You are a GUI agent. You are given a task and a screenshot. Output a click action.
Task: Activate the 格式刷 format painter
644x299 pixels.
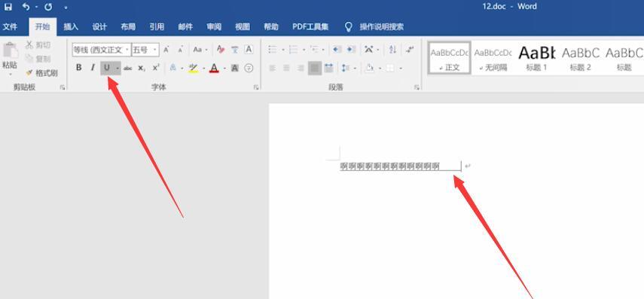41,73
